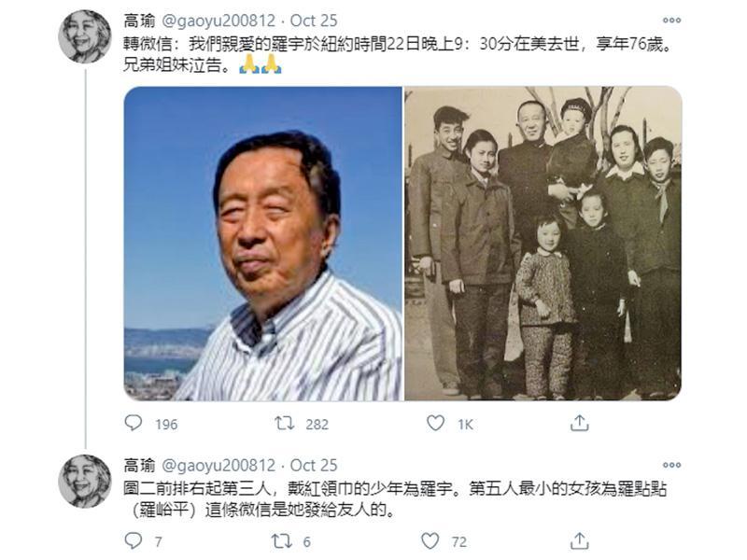View the black-and-white family group photo
The width and height of the screenshot is (747, 560).
click(543, 244)
